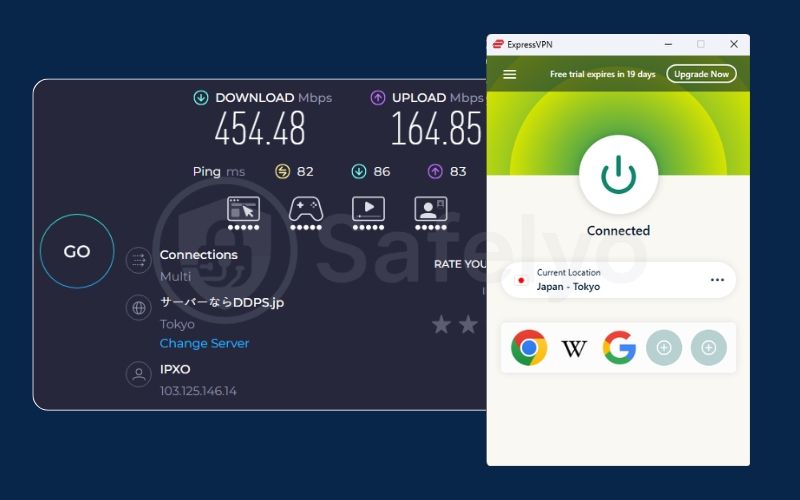
Task: Click the video streaming rating icon
Action: click(368, 213)
